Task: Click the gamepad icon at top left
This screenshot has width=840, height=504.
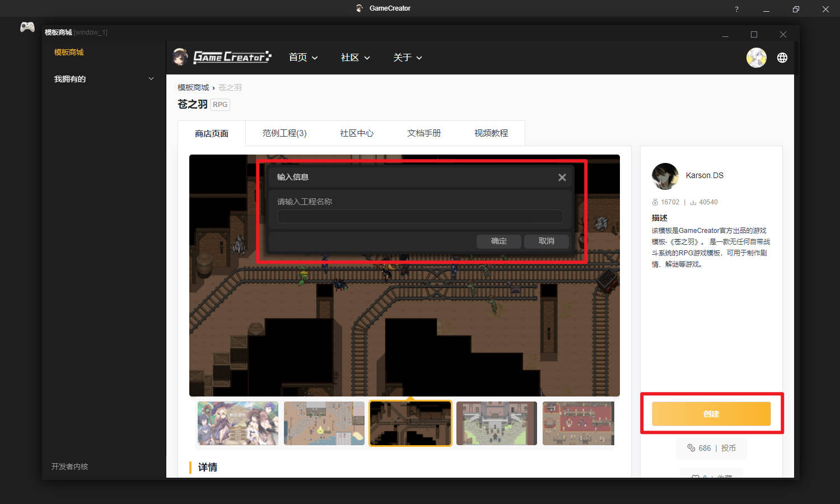Action: [27, 27]
